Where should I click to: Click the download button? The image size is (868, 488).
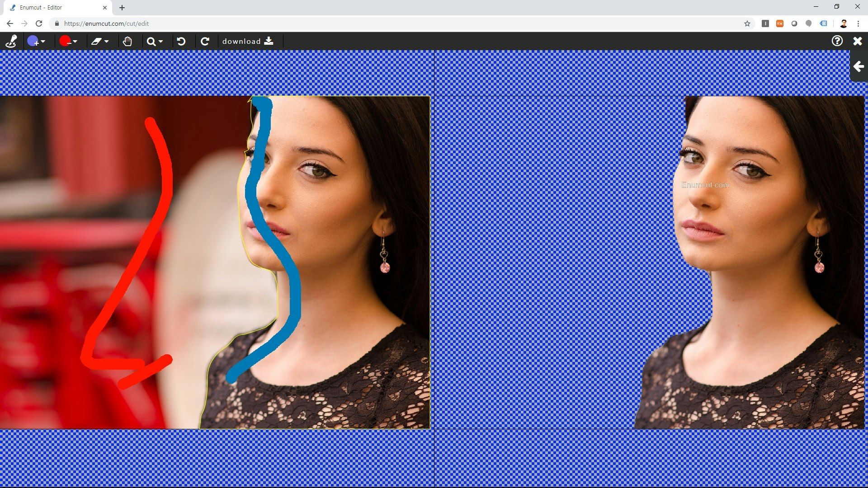(x=248, y=41)
